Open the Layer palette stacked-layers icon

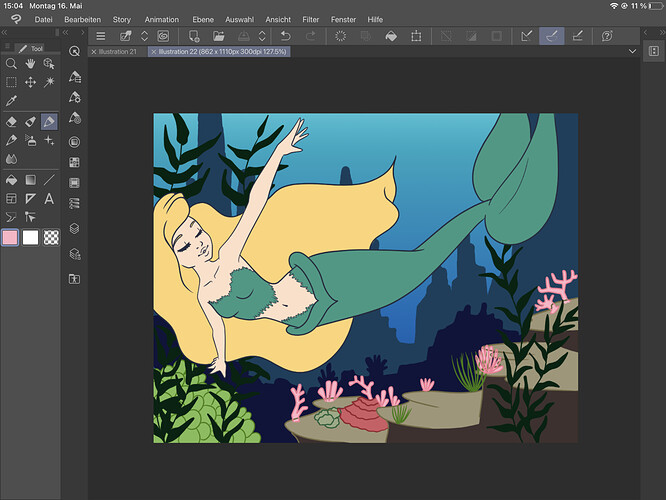(x=75, y=228)
